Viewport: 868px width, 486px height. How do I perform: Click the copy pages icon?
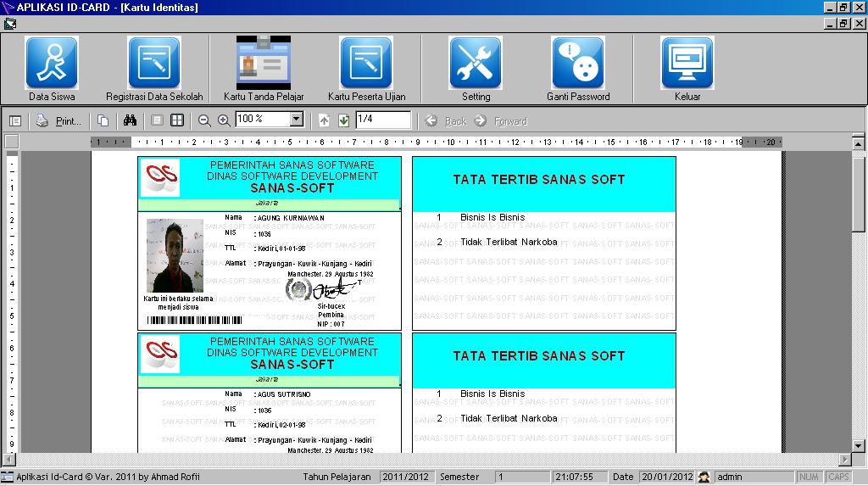coord(103,120)
